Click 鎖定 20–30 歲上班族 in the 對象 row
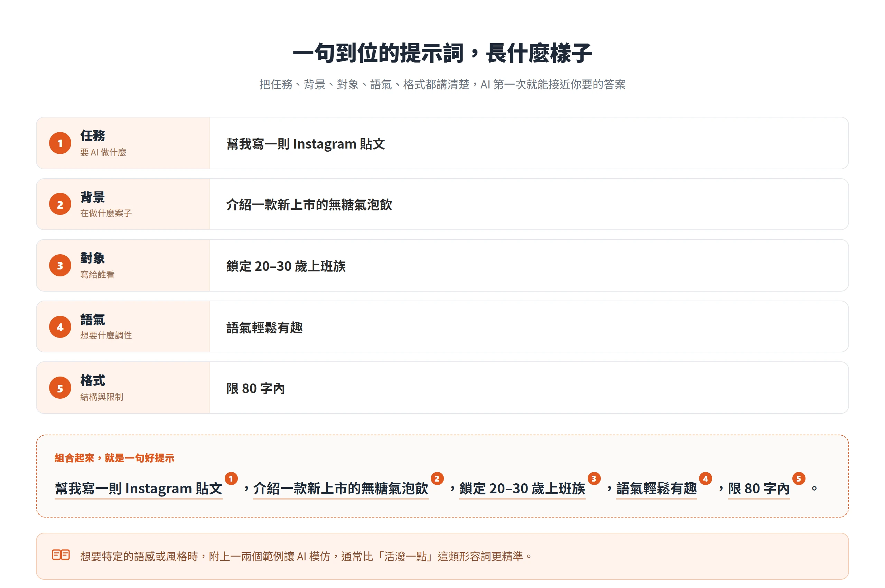 pos(286,266)
